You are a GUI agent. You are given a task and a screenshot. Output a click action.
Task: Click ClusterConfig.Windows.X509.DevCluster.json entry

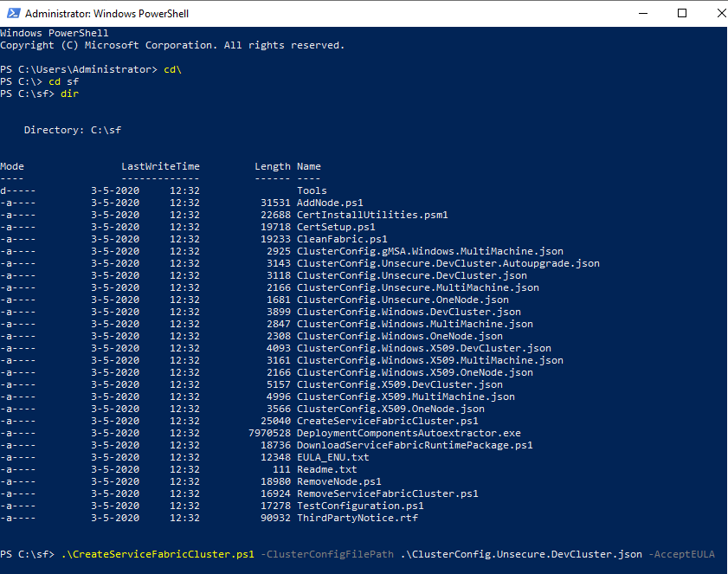pyautogui.click(x=424, y=348)
